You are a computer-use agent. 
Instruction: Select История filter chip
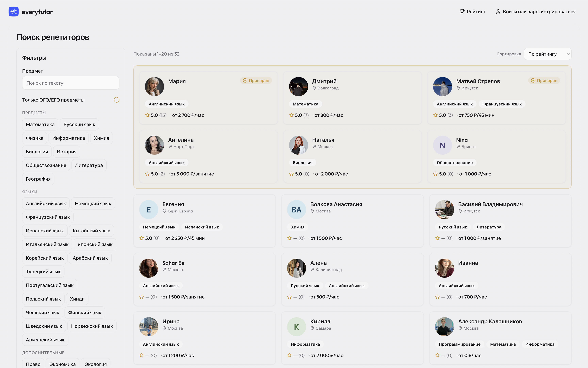pyautogui.click(x=67, y=152)
